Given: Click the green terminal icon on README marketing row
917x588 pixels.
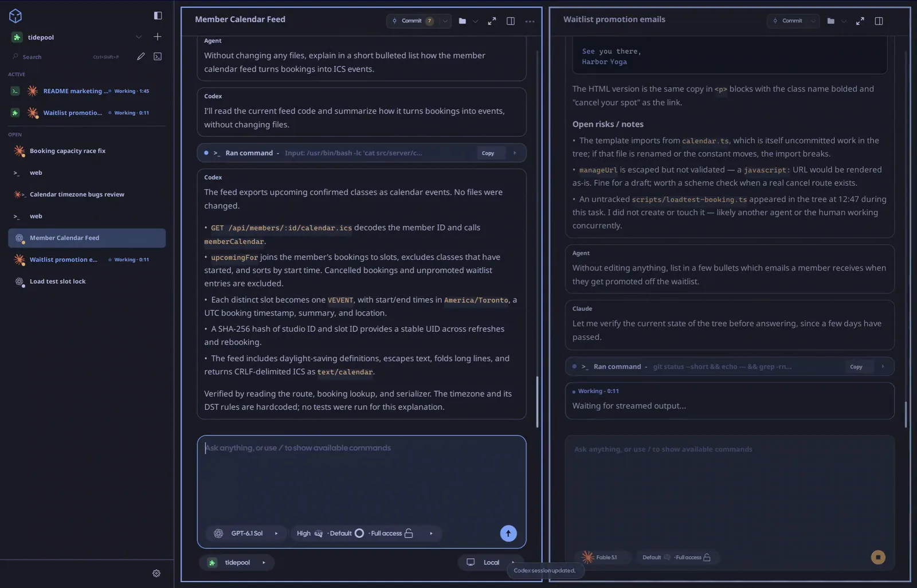Looking at the screenshot, I should click(x=15, y=91).
